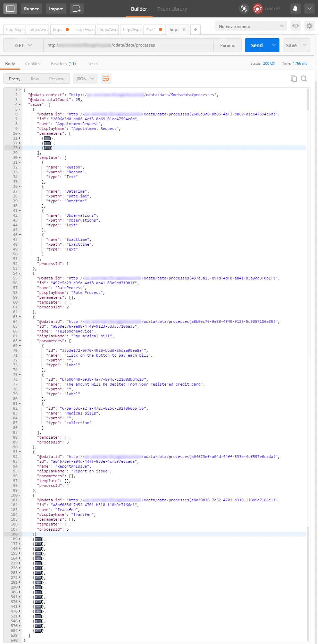The image size is (318, 644).
Task: Open Save button dropdown arrow
Action: coord(305,45)
